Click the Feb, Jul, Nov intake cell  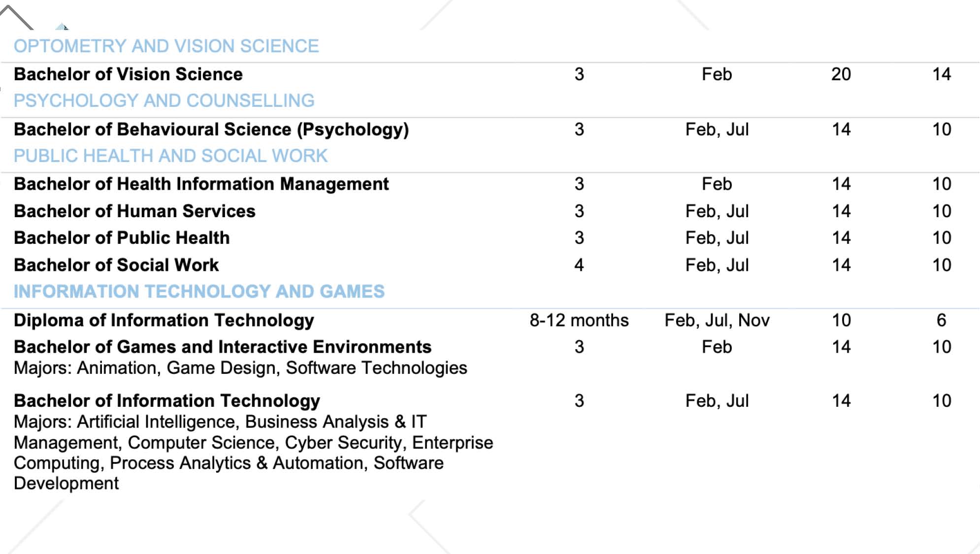717,321
